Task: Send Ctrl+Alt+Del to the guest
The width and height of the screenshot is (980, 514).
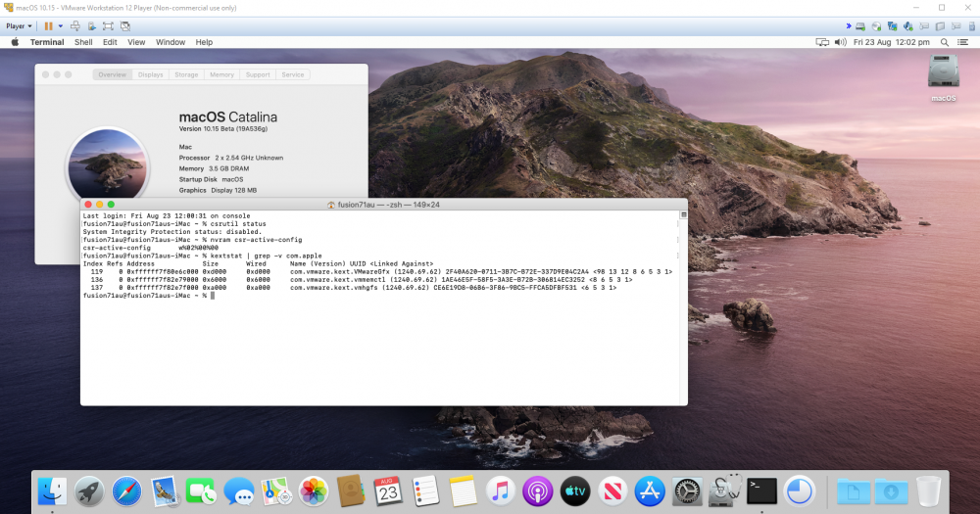Action: pos(75,26)
